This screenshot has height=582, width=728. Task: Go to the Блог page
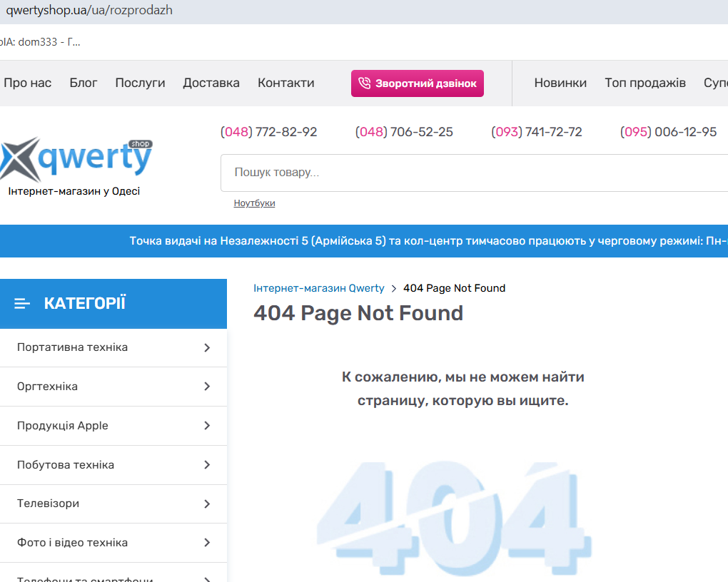tap(84, 83)
